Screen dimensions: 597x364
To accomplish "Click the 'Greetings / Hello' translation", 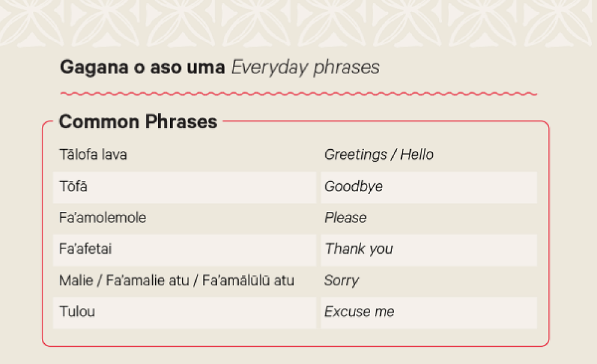I will tap(378, 155).
